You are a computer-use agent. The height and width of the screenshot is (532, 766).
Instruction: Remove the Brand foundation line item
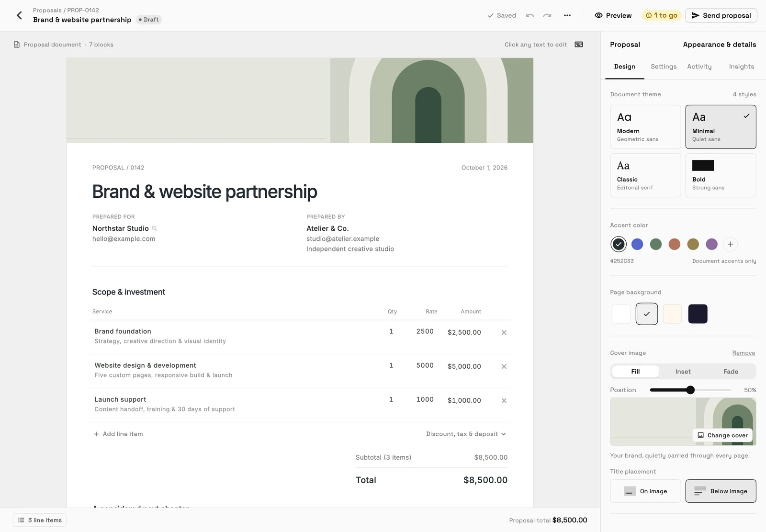(x=504, y=332)
